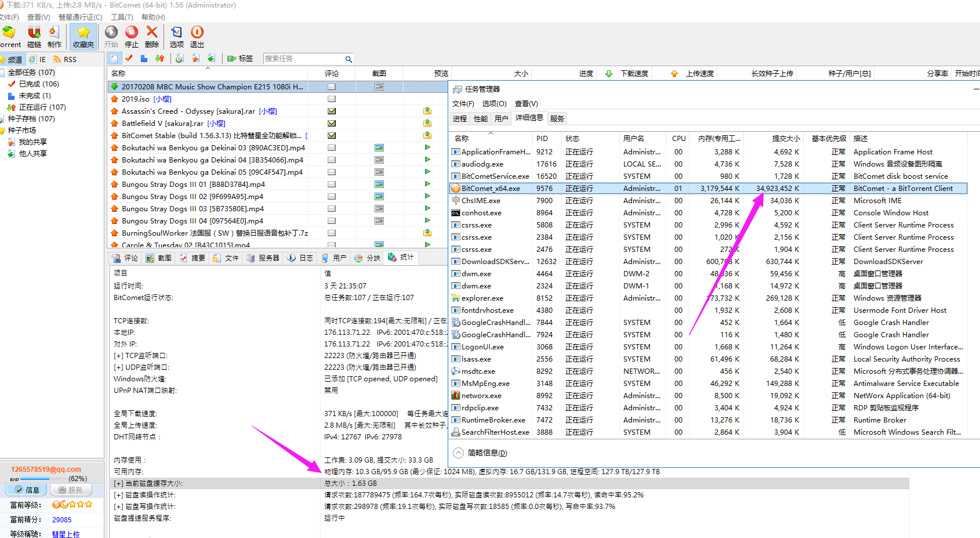Viewport: 980px width, 538px height.
Task: Switch to the 频道 channel tab
Action: pos(12,59)
